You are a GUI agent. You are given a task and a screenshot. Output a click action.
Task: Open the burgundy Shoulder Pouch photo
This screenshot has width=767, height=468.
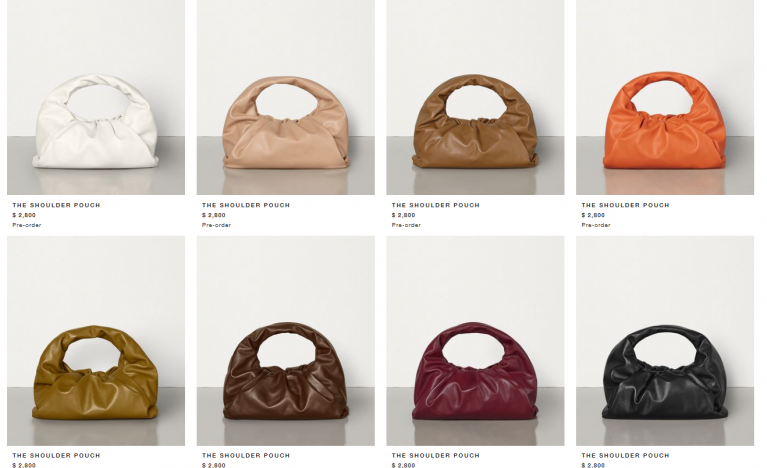coord(475,341)
